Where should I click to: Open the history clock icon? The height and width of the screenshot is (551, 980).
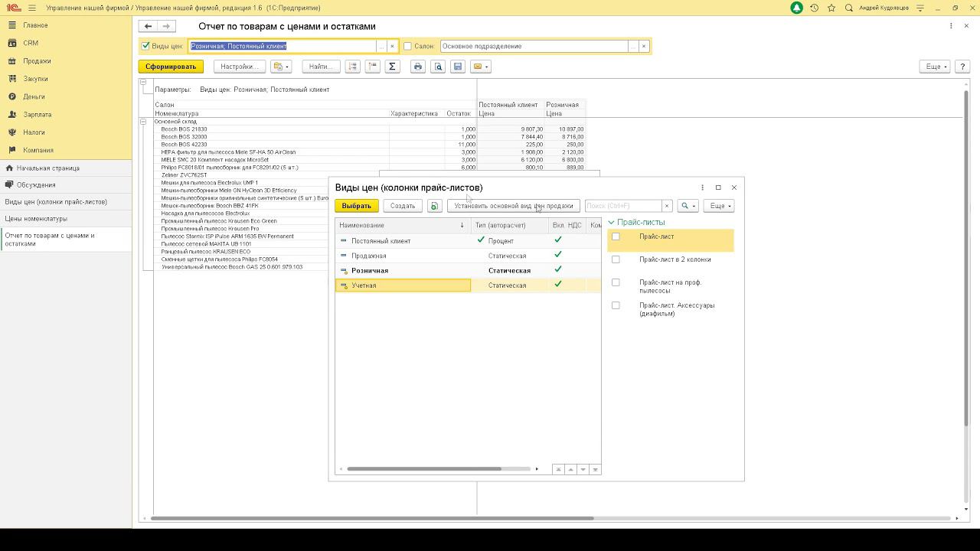pyautogui.click(x=815, y=8)
